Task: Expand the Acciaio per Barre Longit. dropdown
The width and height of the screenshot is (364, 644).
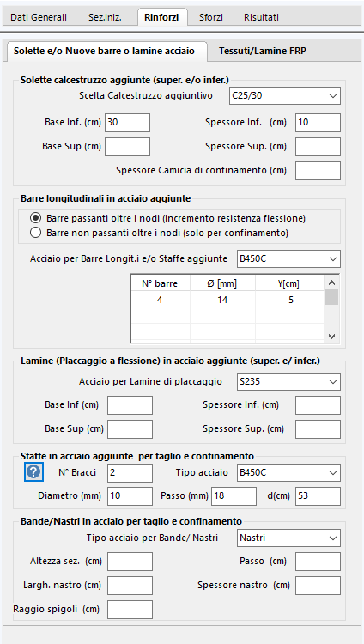Action: pos(288,259)
